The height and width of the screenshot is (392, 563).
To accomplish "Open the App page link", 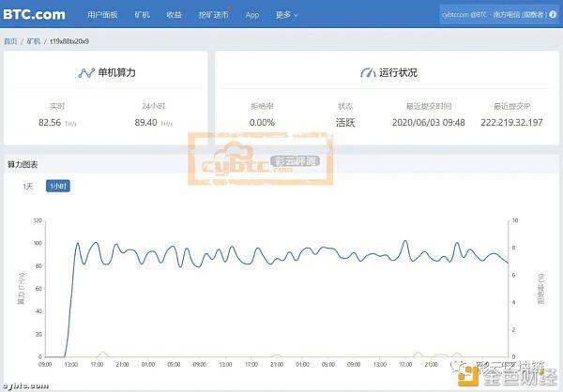I will tap(252, 15).
